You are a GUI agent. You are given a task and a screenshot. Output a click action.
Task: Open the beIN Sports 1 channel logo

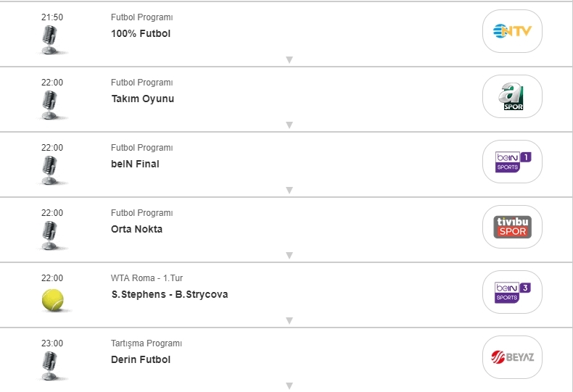pos(512,162)
